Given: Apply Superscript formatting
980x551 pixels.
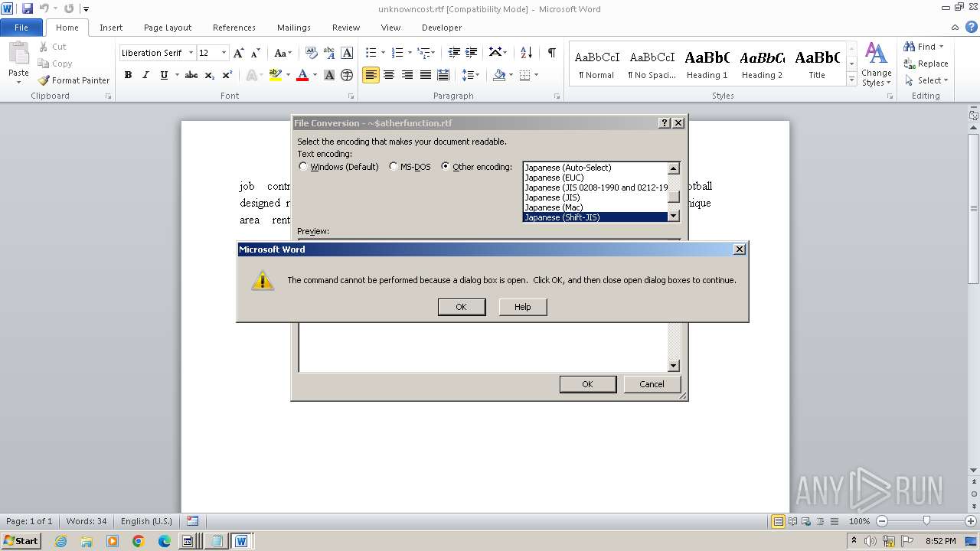Looking at the screenshot, I should [227, 75].
